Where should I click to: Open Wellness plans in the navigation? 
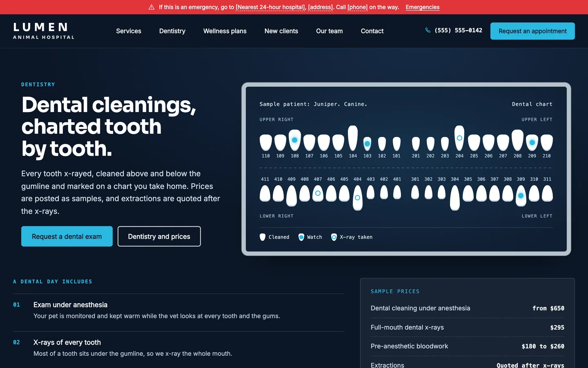(225, 31)
